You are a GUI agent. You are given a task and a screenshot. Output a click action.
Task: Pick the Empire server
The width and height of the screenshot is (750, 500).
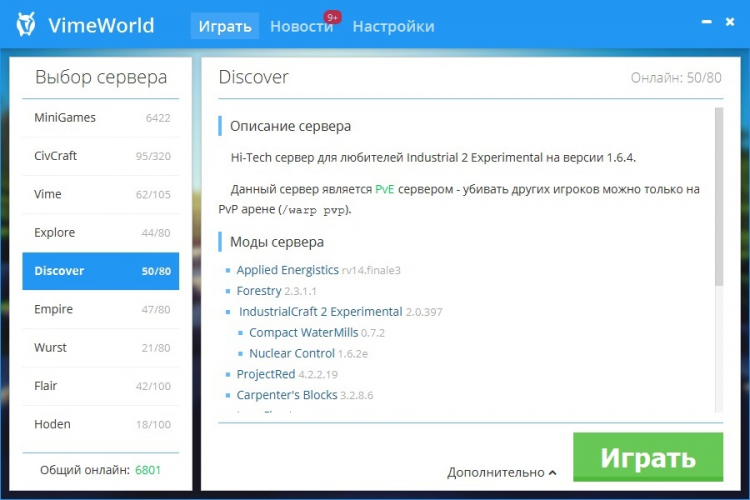pyautogui.click(x=100, y=310)
